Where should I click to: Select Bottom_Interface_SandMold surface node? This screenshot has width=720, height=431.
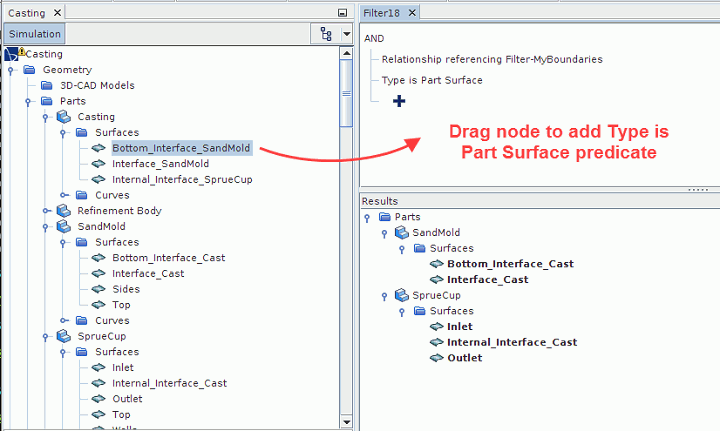[x=181, y=149]
